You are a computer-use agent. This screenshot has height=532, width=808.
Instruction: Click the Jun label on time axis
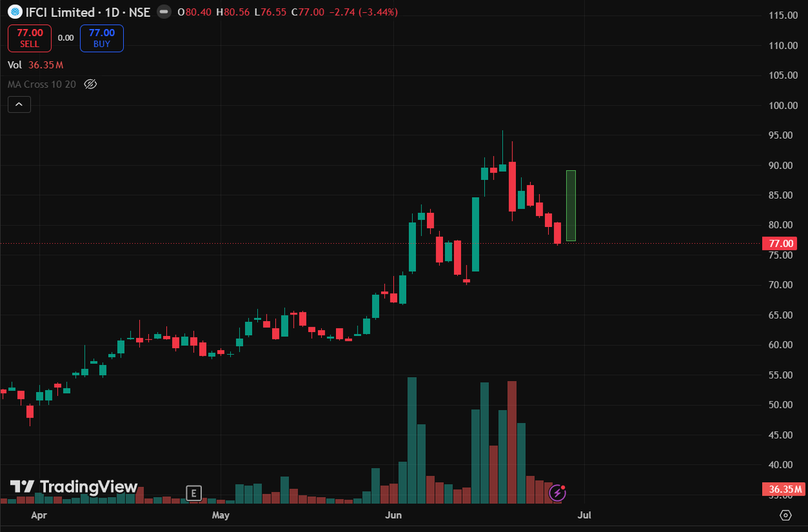point(393,515)
